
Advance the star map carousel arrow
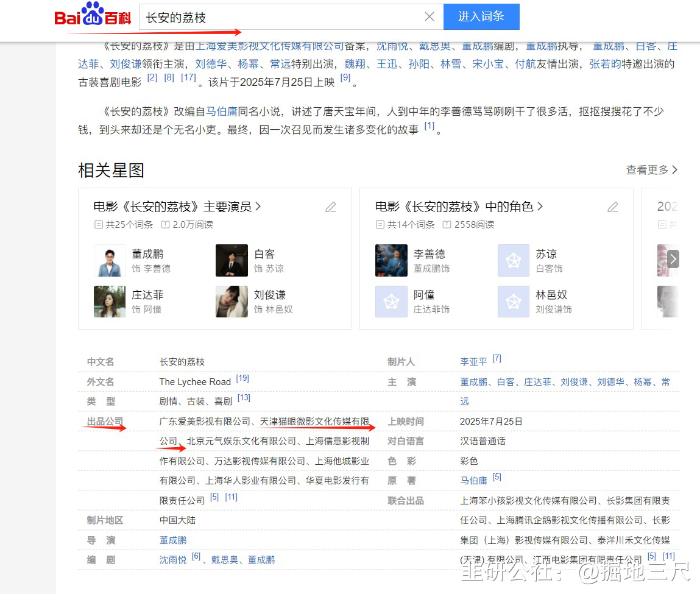coord(673,259)
